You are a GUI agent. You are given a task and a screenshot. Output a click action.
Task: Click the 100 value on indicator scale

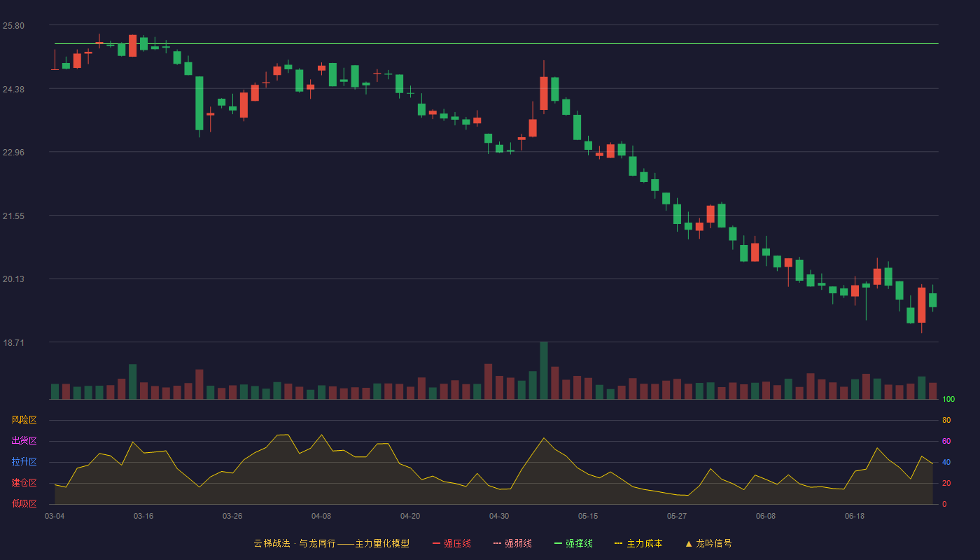pyautogui.click(x=948, y=400)
